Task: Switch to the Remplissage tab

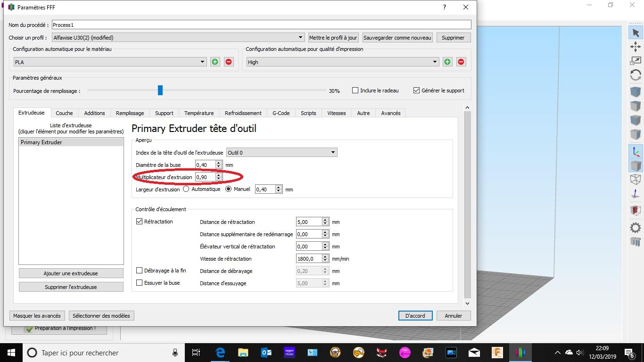Action: (130, 113)
